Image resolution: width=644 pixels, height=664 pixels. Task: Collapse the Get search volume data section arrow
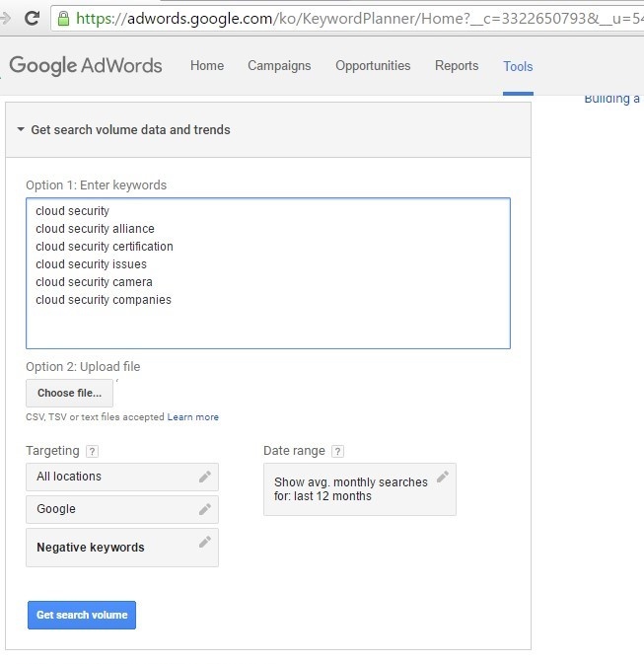[21, 129]
